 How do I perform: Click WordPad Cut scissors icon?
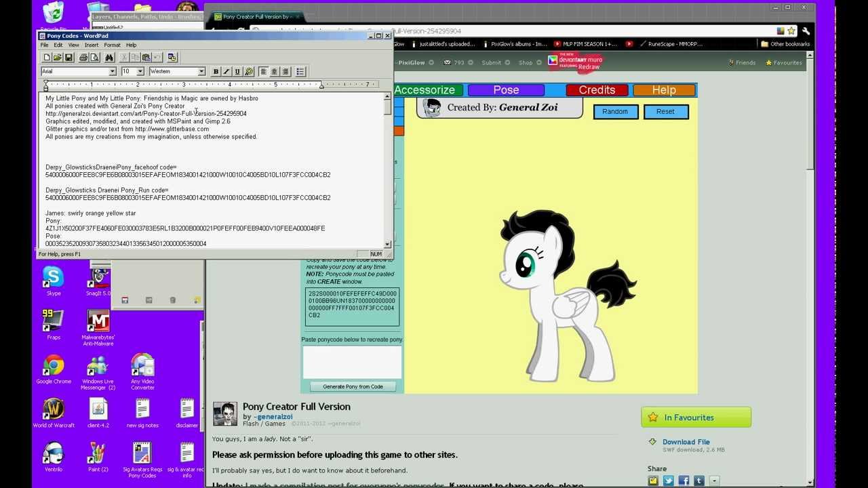[x=124, y=58]
